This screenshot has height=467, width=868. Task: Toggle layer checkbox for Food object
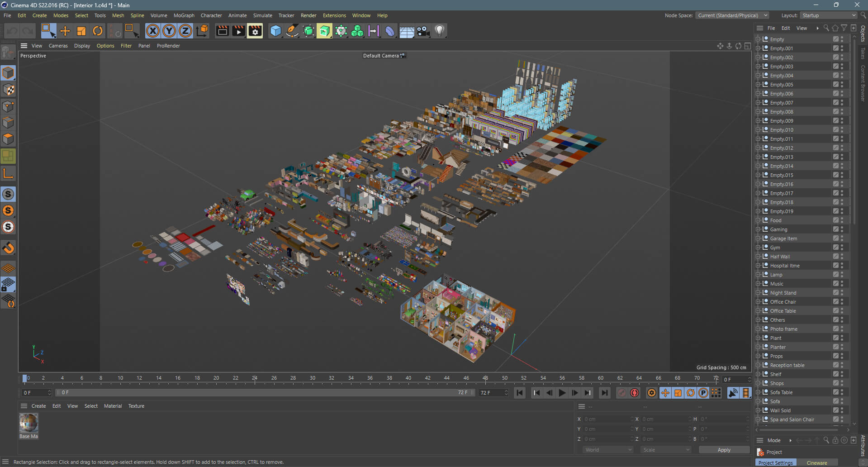(x=835, y=220)
